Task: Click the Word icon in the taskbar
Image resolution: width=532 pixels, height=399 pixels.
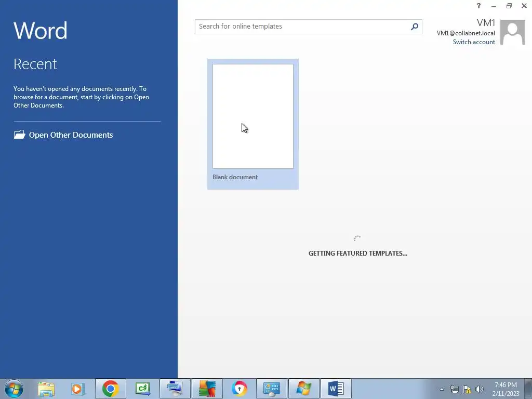Action: pos(336,389)
